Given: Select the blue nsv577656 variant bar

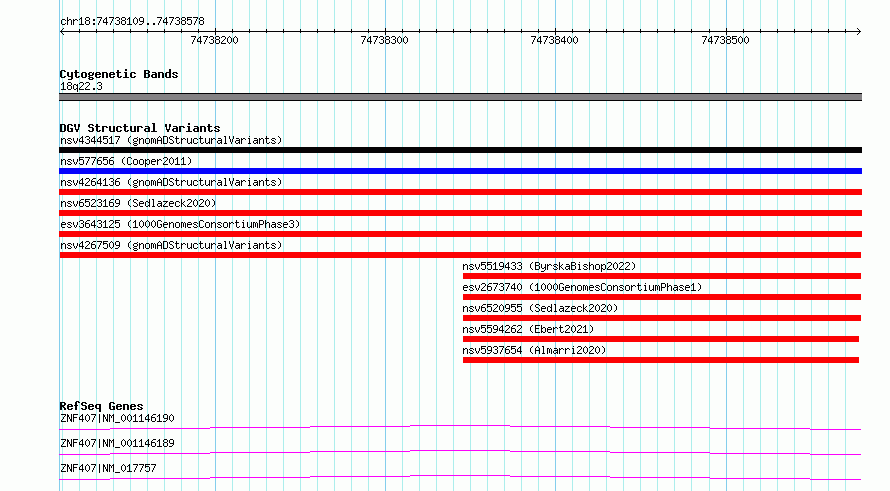Looking at the screenshot, I should (460, 171).
